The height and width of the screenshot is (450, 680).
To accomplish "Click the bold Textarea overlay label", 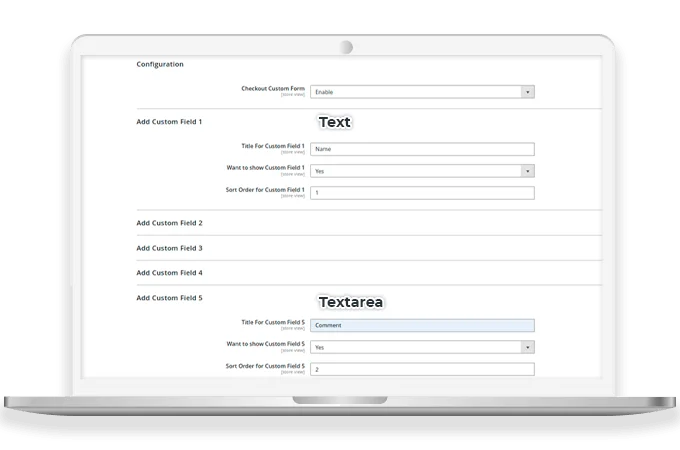I will click(351, 301).
